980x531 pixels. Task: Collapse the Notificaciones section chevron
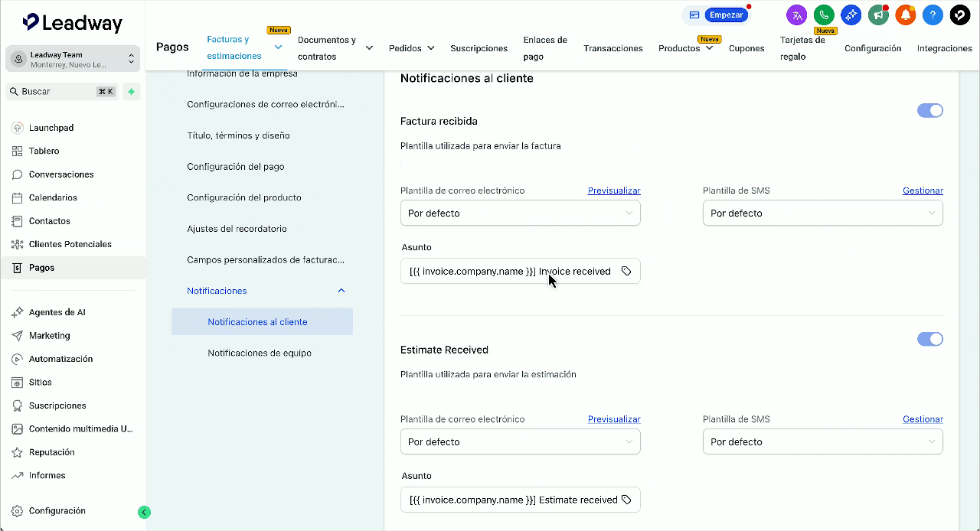(x=341, y=291)
